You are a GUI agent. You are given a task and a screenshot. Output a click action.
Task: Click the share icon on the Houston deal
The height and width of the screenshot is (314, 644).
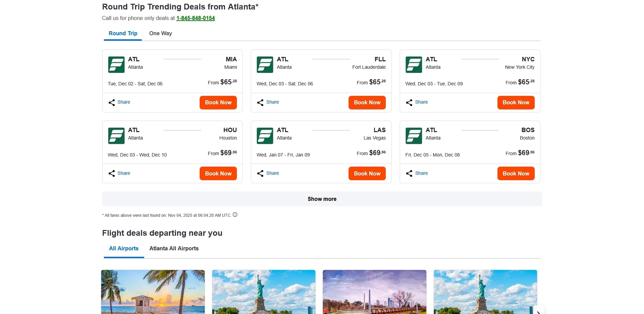point(112,173)
